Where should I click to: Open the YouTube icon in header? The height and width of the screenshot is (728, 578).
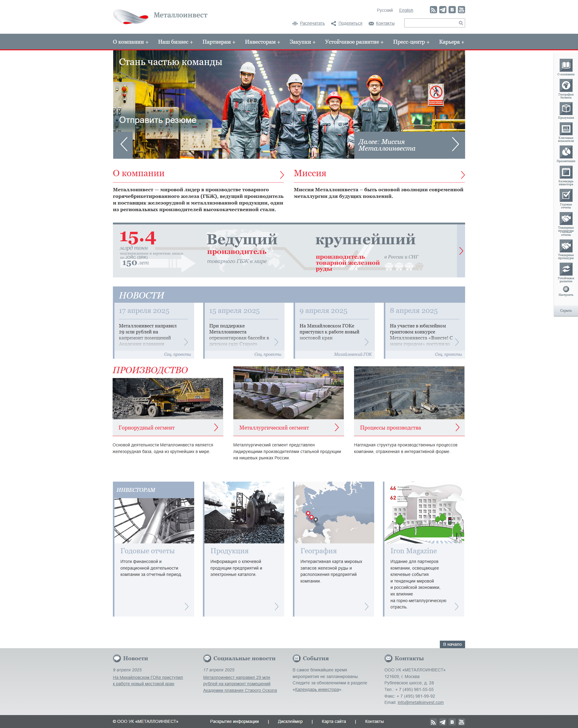point(461,10)
